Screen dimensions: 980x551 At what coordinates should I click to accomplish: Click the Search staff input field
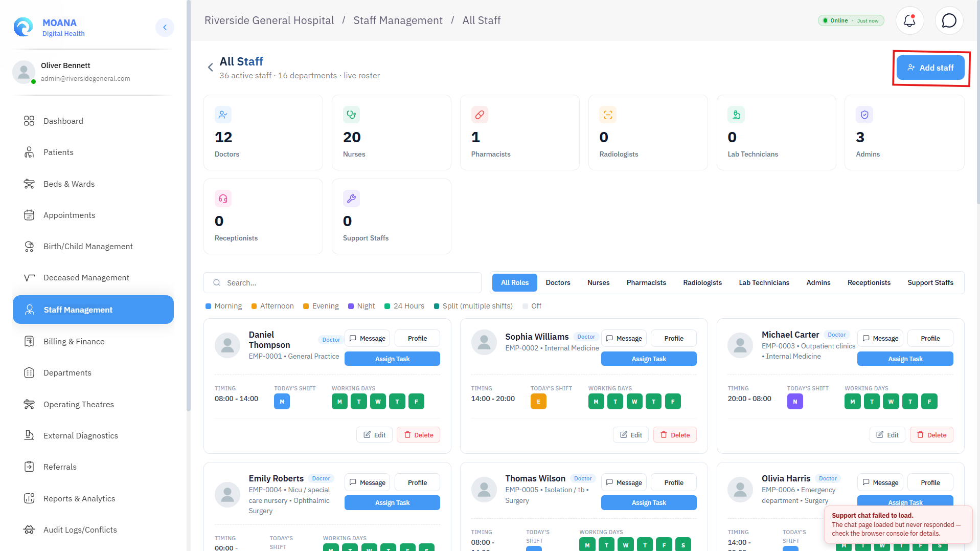(x=343, y=282)
